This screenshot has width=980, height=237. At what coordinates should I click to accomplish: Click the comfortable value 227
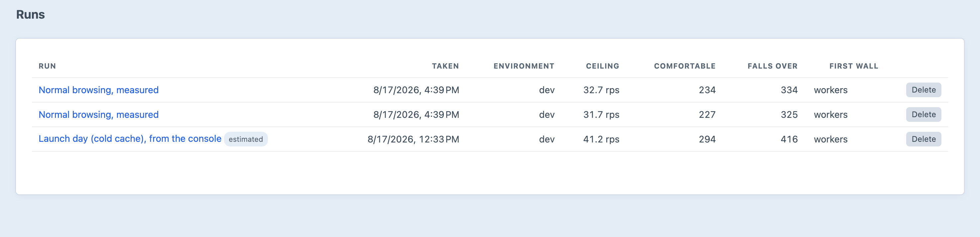click(707, 115)
